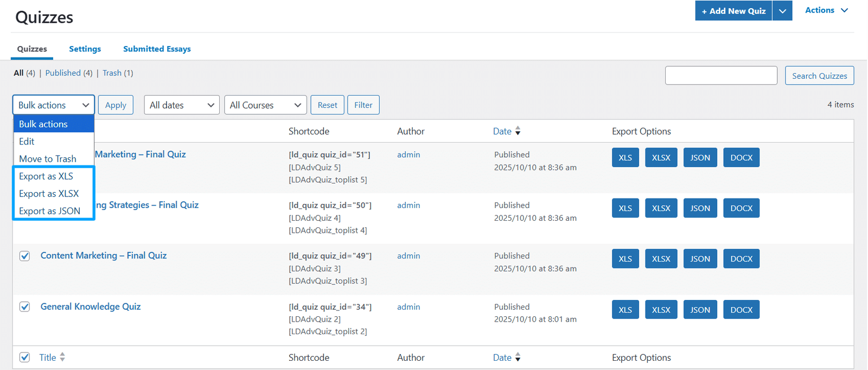Export quiz 50 as JSON
This screenshot has width=868, height=370.
pyautogui.click(x=700, y=208)
